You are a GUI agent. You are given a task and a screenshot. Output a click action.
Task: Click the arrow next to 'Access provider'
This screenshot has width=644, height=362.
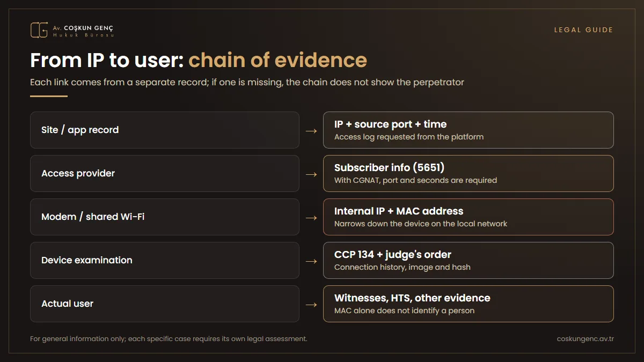(311, 174)
